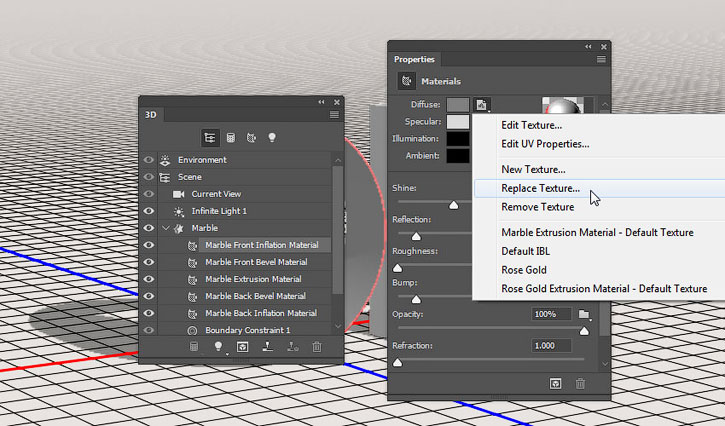
Task: Add new object to 3D scene
Action: point(242,347)
